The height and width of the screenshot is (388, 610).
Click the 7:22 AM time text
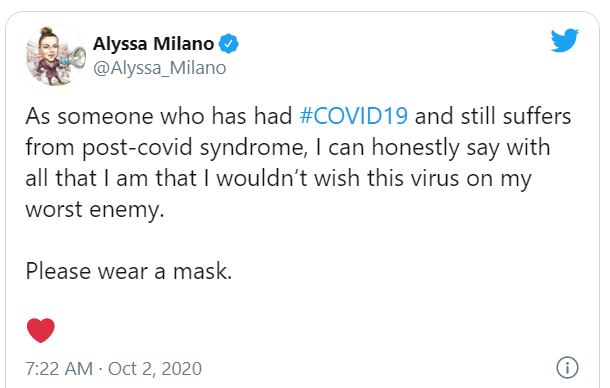[59, 369]
